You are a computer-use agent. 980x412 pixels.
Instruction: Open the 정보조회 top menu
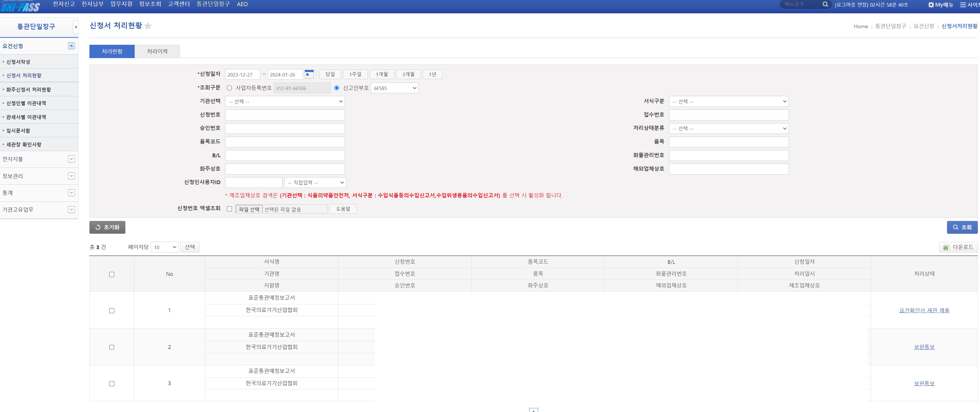click(150, 4)
